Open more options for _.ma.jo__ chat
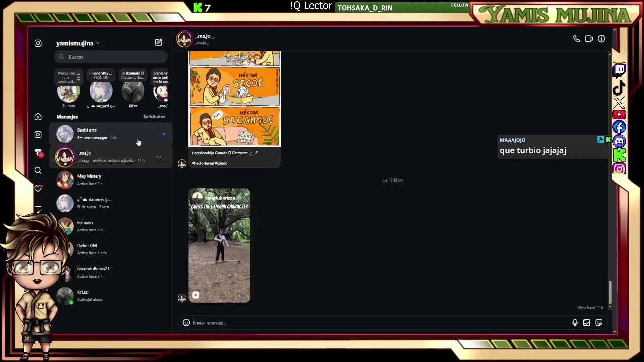 point(158,157)
